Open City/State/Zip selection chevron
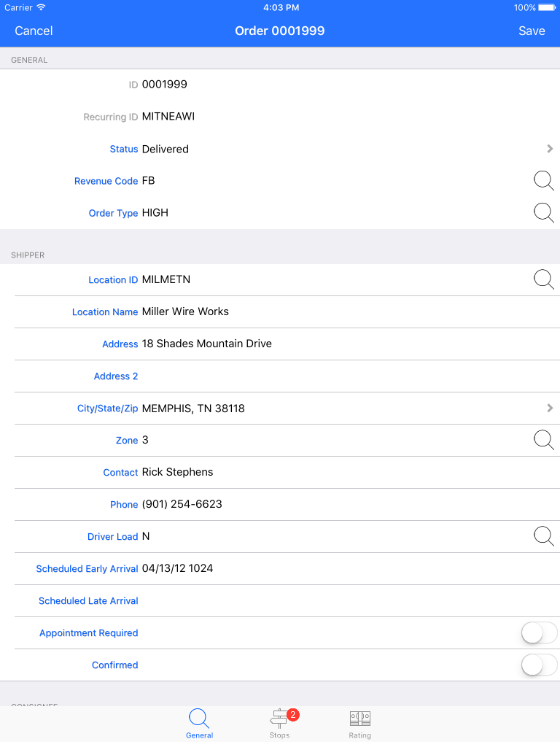This screenshot has height=747, width=560. point(550,409)
